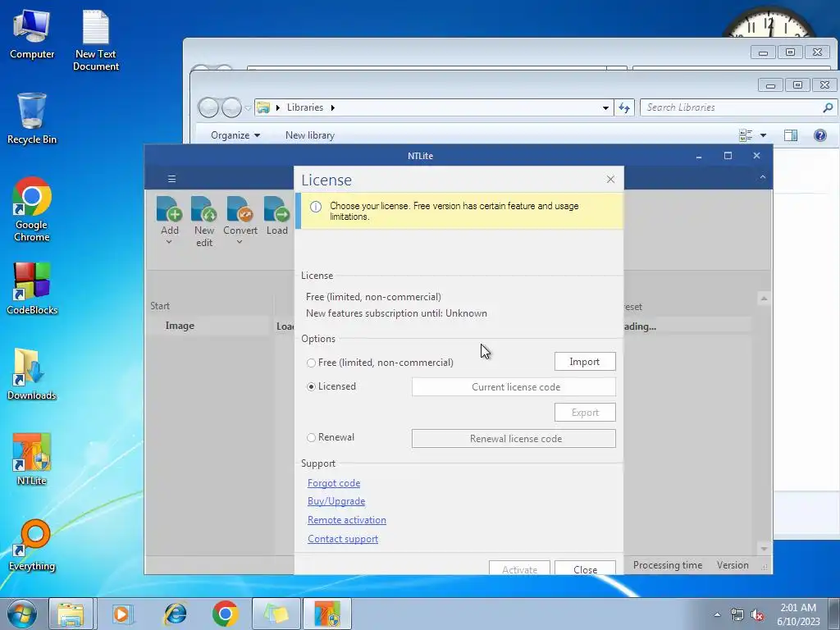Click the NTLite taskbar button
This screenshot has width=840, height=630.
(x=327, y=614)
